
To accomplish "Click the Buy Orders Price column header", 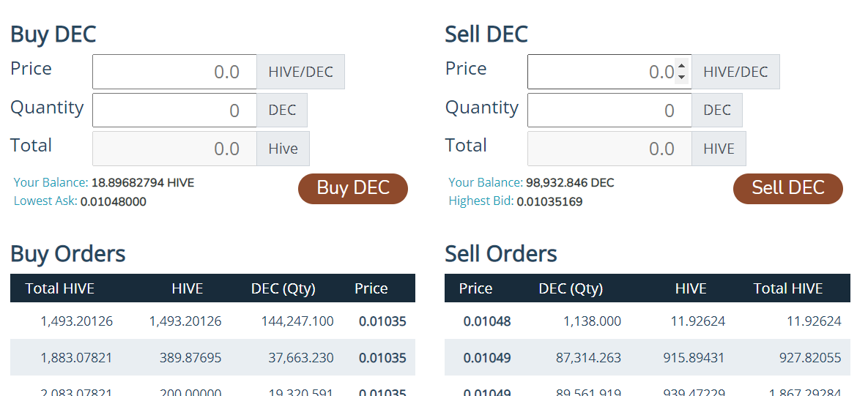I will 371,288.
